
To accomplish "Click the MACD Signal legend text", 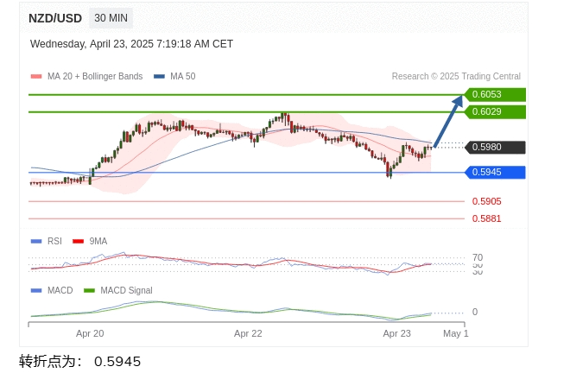I will [126, 290].
